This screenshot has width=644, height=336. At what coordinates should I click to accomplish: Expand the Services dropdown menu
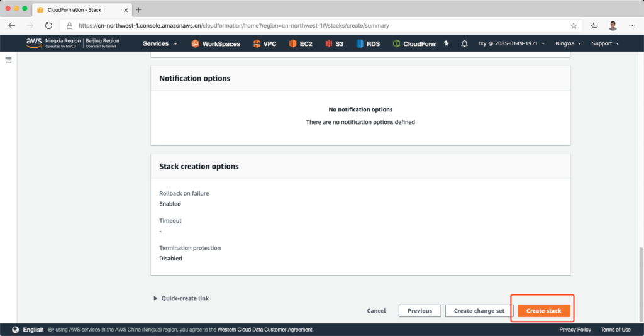coord(160,43)
